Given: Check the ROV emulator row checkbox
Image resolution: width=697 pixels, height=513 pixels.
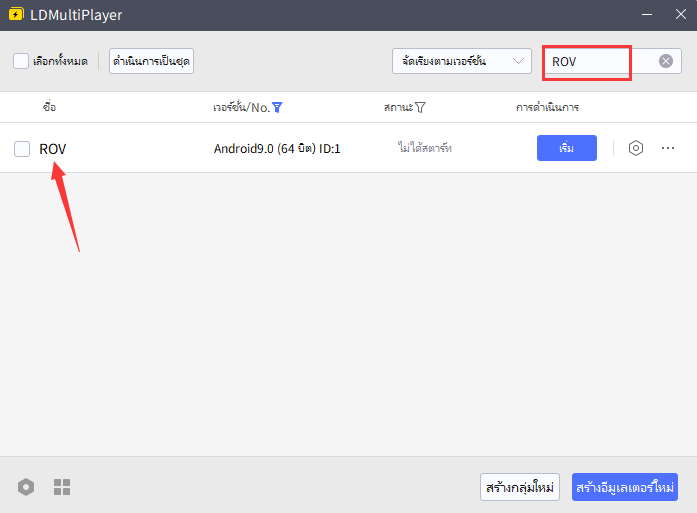Looking at the screenshot, I should [22, 149].
